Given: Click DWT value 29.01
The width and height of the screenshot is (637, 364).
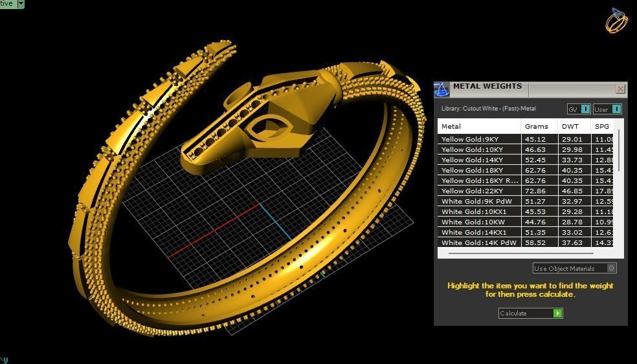Looking at the screenshot, I should (572, 139).
